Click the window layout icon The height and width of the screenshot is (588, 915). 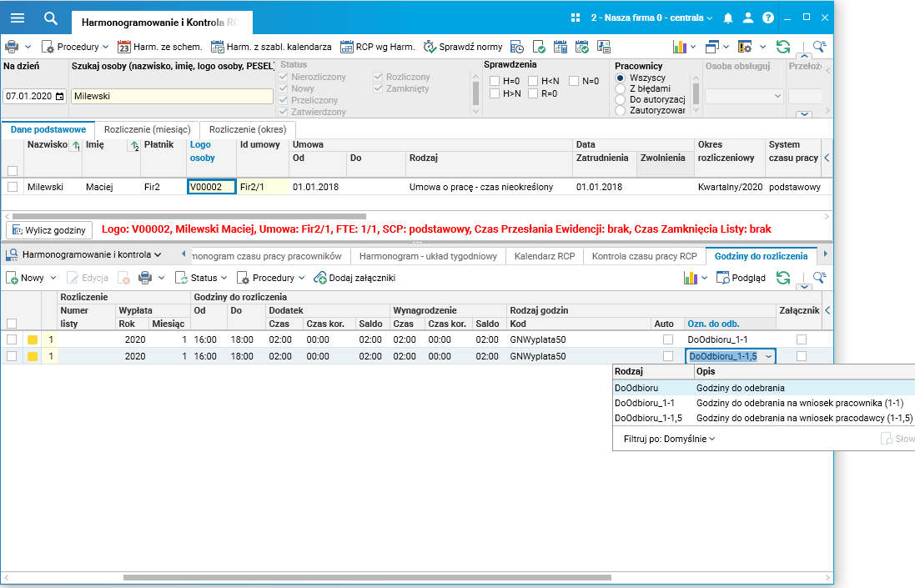[x=712, y=47]
